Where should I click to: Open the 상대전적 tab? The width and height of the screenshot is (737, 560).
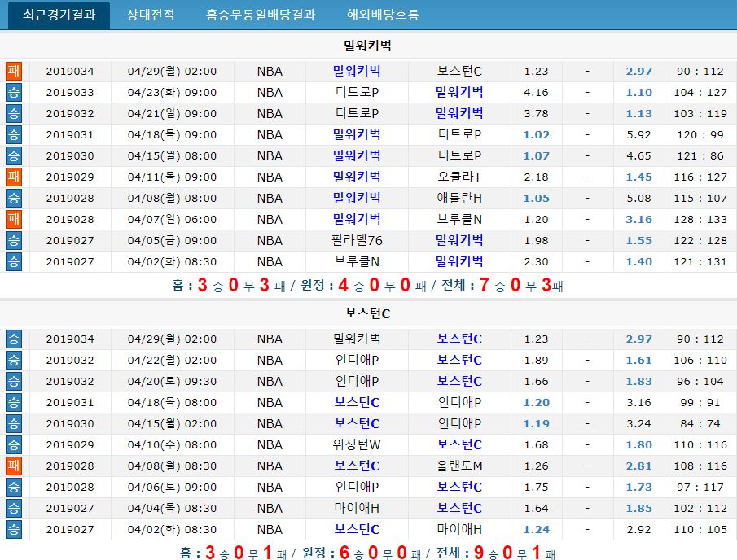click(x=149, y=15)
